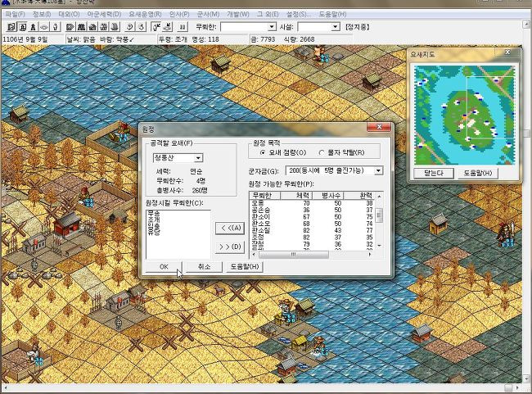
Task: Open the 아군세력(D) menu
Action: click(104, 14)
